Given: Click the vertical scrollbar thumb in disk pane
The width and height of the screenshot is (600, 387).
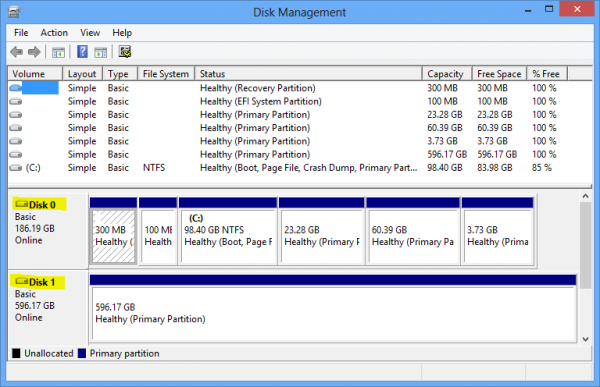Looking at the screenshot, I should click(x=585, y=245).
